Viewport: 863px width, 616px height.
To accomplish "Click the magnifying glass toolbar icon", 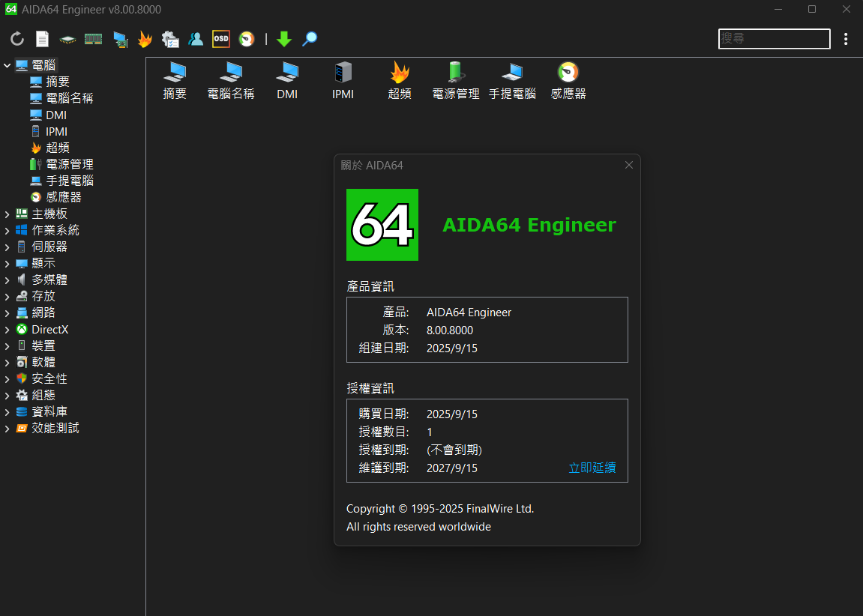I will (310, 39).
